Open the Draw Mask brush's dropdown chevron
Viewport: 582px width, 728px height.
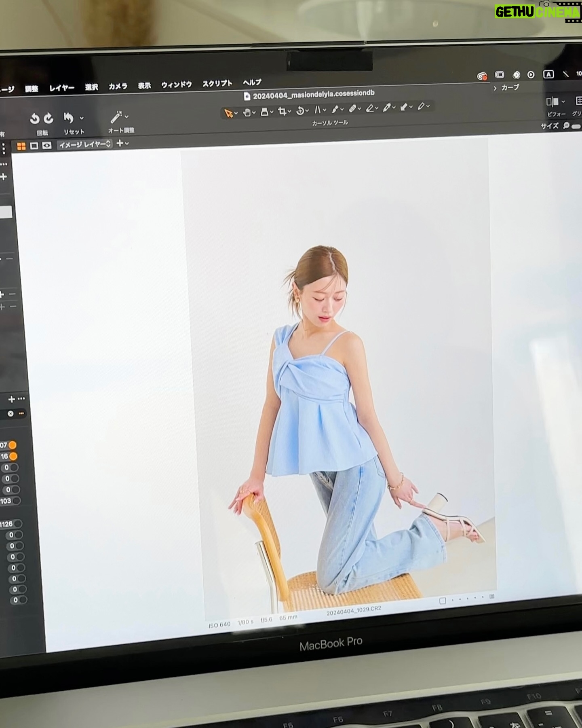click(342, 109)
